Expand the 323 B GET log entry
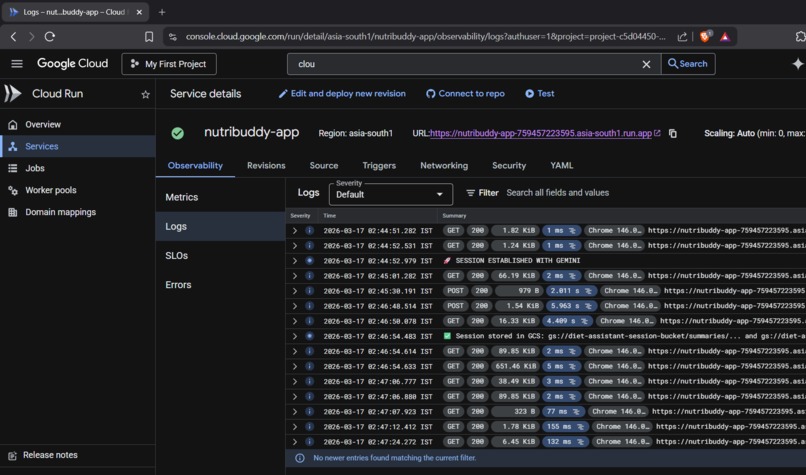The height and width of the screenshot is (475, 806). (x=295, y=412)
